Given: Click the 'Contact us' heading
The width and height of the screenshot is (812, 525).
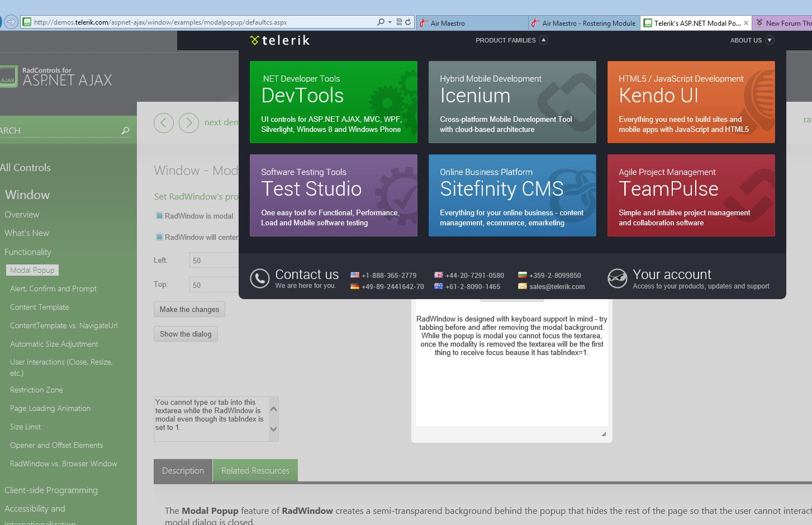Looking at the screenshot, I should pyautogui.click(x=307, y=274).
